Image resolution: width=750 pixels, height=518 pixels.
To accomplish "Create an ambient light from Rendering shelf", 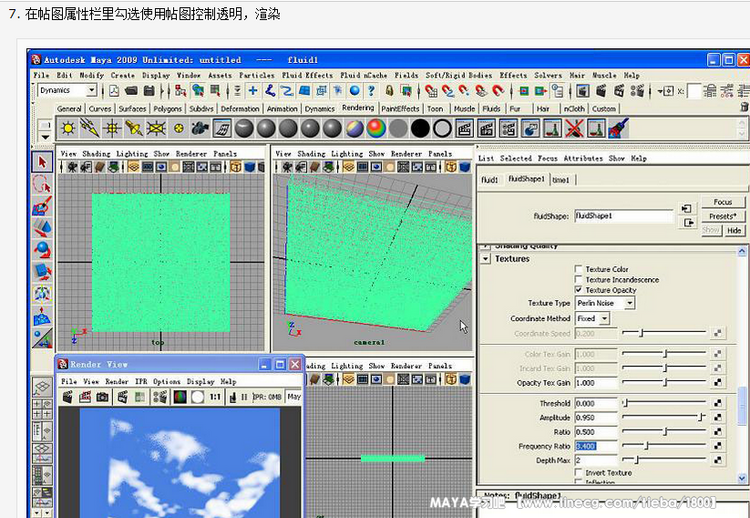I will tap(68, 128).
